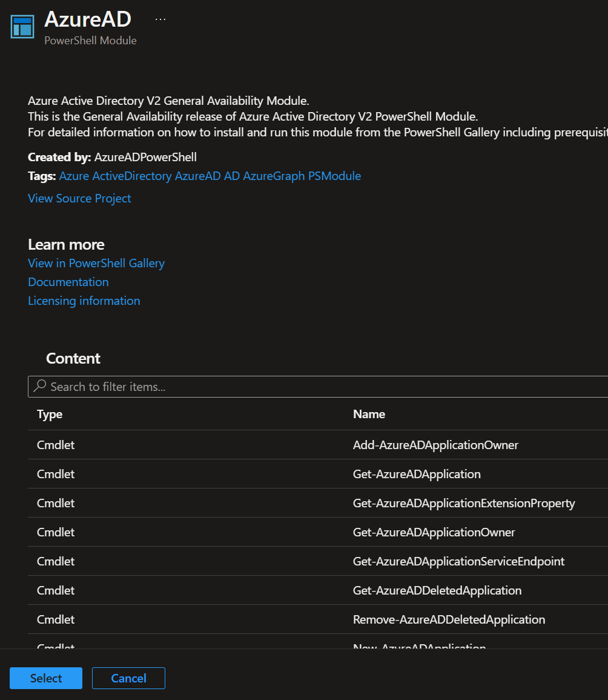Click the Cancel button
608x700 pixels.
(128, 678)
